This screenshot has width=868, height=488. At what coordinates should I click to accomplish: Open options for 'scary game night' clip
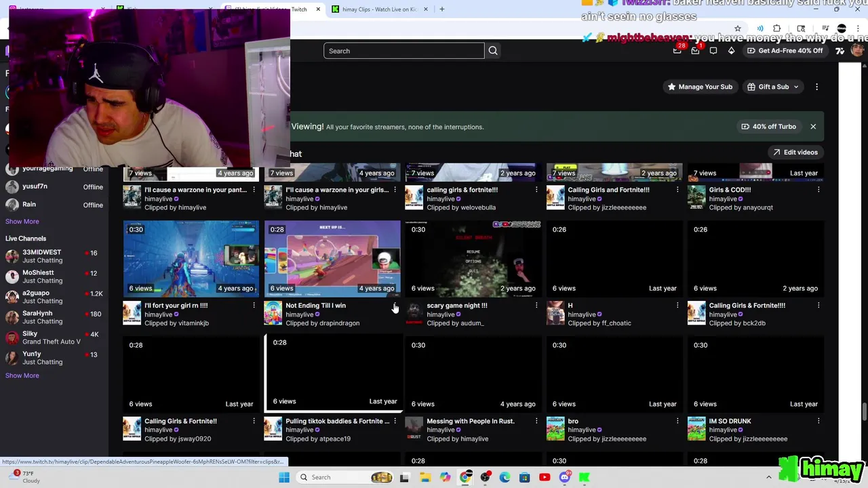(536, 306)
